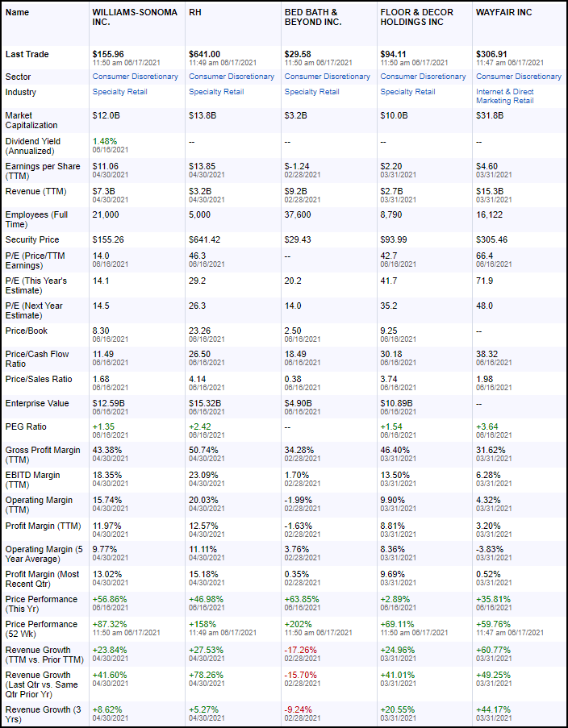The image size is (568, 728).
Task: Click RH's +78.26% quarterly revenue growth
Action: [x=206, y=675]
